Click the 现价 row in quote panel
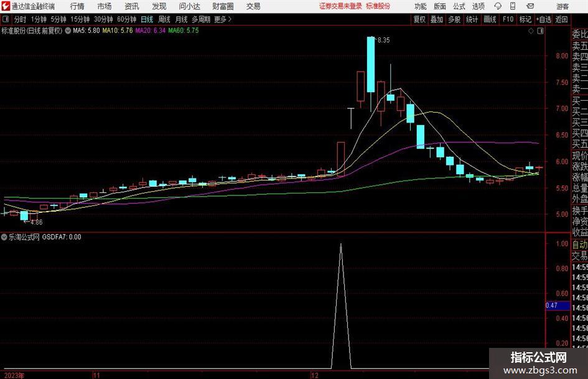 pyautogui.click(x=580, y=156)
